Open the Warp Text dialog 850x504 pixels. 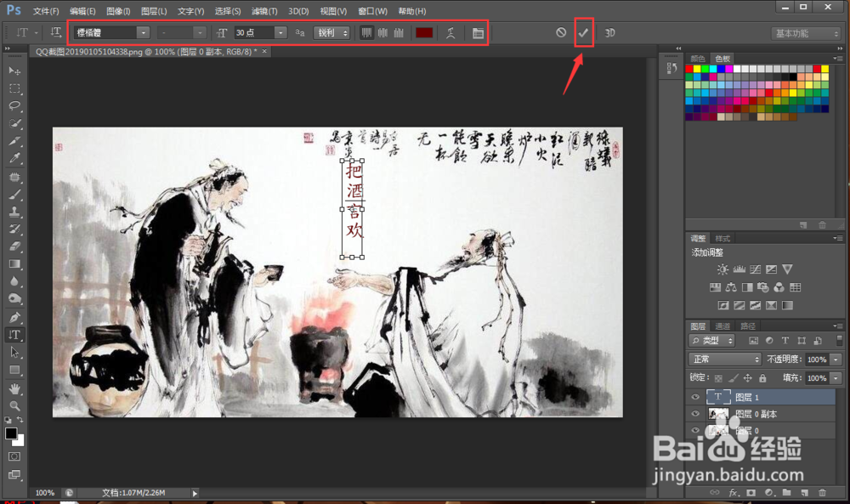(x=450, y=33)
